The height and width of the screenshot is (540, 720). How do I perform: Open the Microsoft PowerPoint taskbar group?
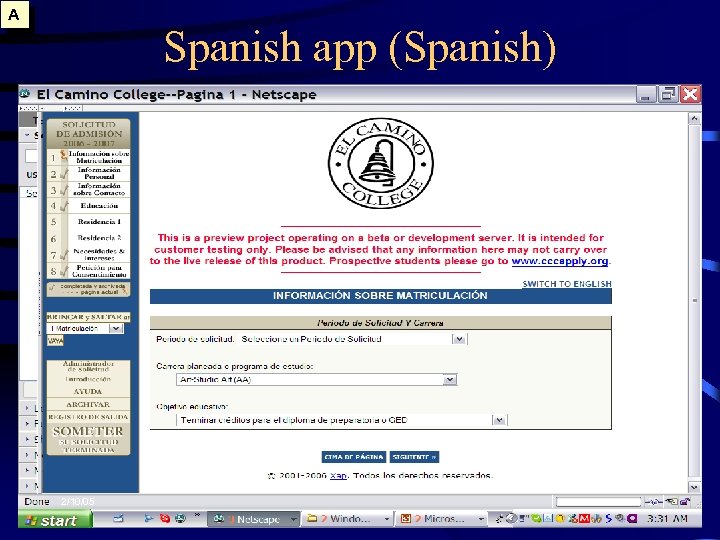pos(443,519)
